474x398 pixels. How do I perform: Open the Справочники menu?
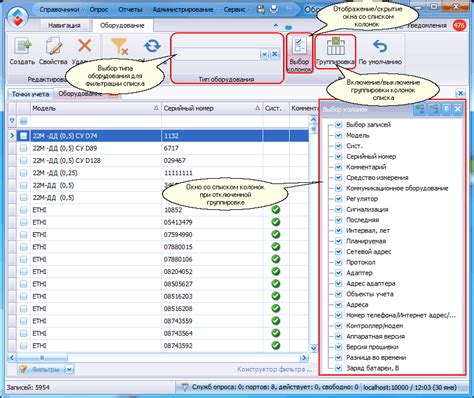[x=59, y=9]
